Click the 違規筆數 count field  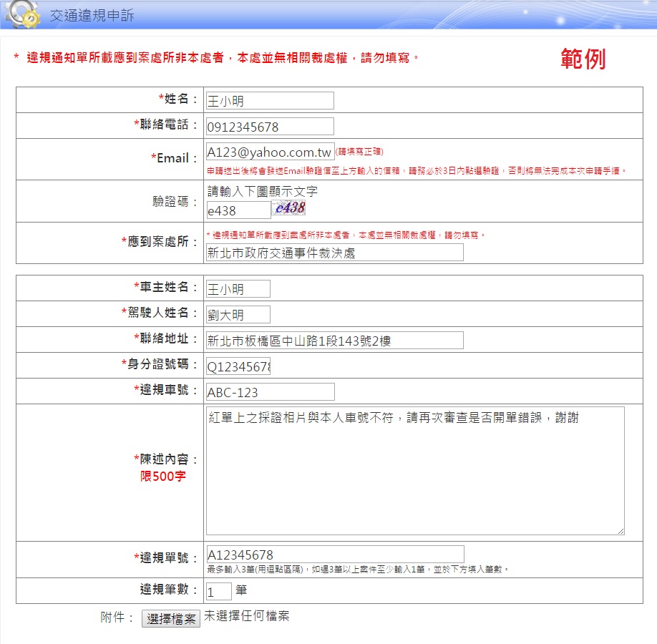coord(218,591)
